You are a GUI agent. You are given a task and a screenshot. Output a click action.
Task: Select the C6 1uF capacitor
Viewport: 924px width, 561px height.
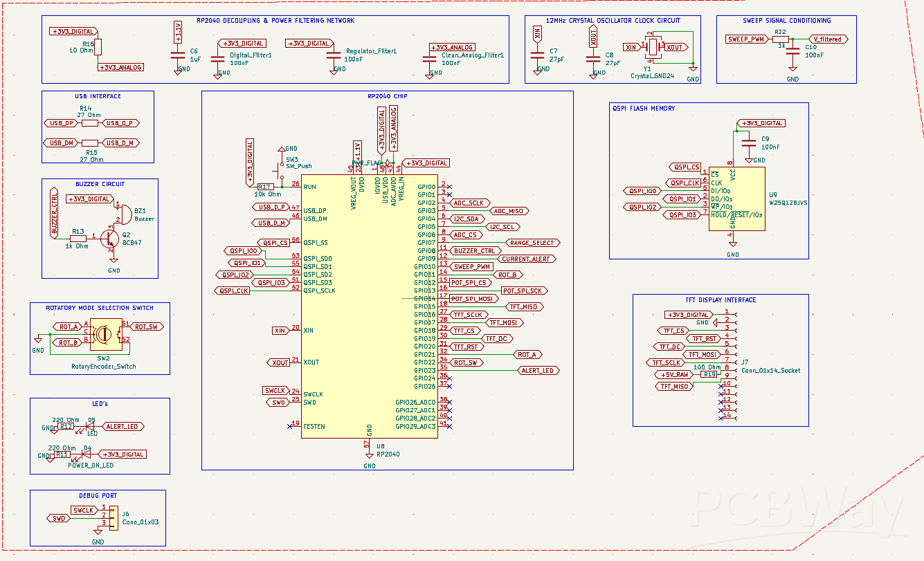tap(178, 54)
